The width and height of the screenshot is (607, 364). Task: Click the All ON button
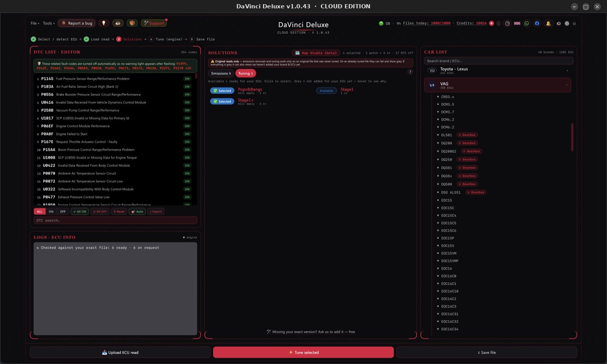(x=80, y=212)
